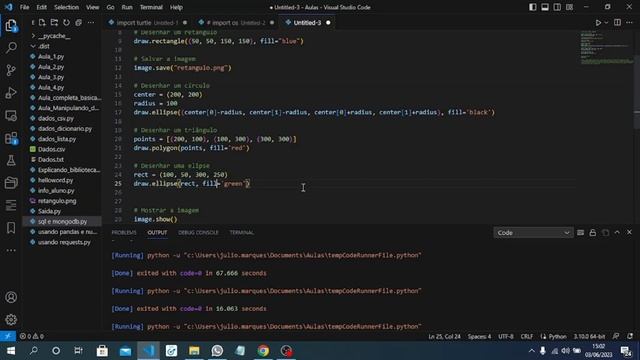Open Remote Explorer view
This screenshot has height=360, width=640.
click(11, 116)
